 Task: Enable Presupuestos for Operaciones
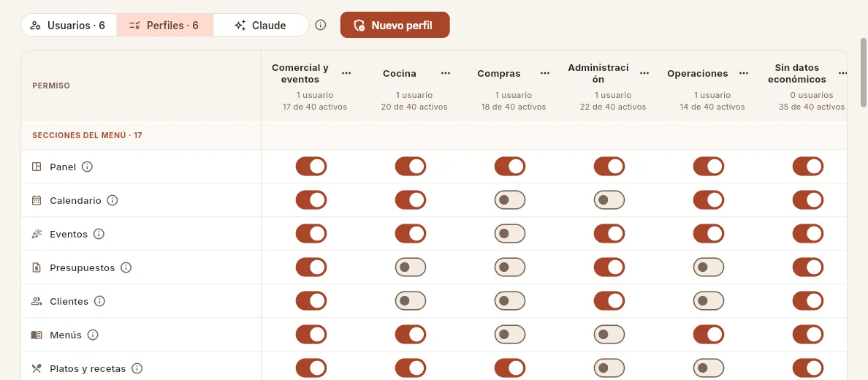point(709,267)
